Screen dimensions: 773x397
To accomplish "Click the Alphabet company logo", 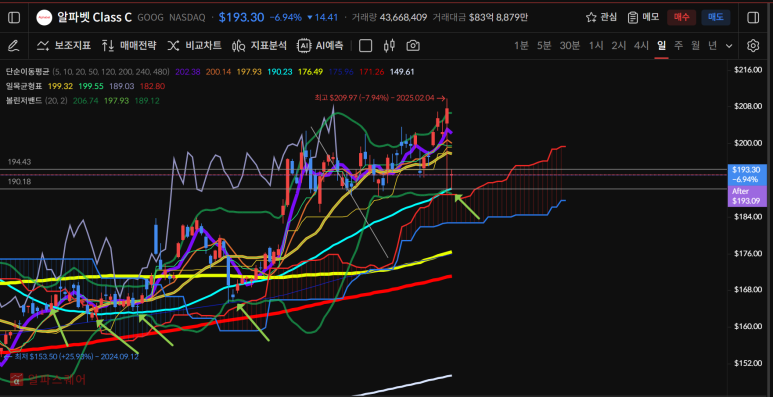I will click(x=44, y=18).
